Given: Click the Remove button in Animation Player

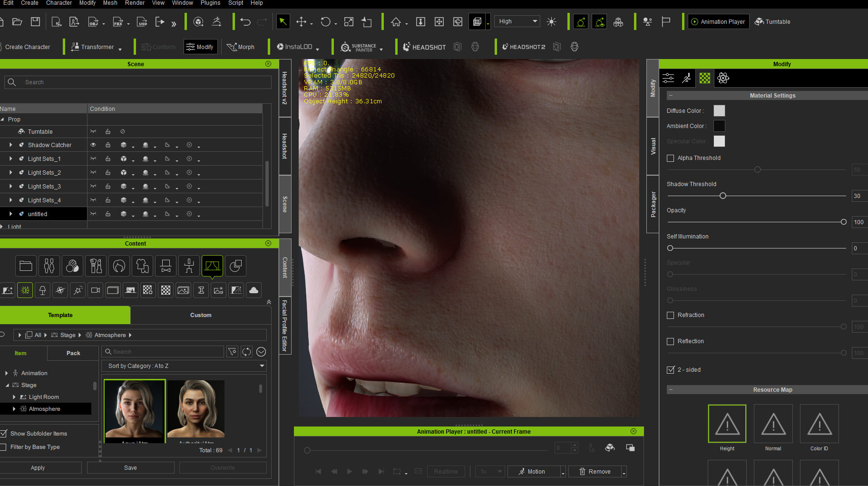Looking at the screenshot, I should [595, 472].
